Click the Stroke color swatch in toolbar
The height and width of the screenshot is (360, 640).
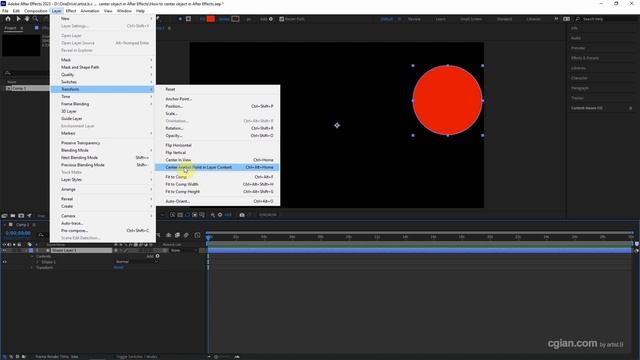tap(236, 19)
